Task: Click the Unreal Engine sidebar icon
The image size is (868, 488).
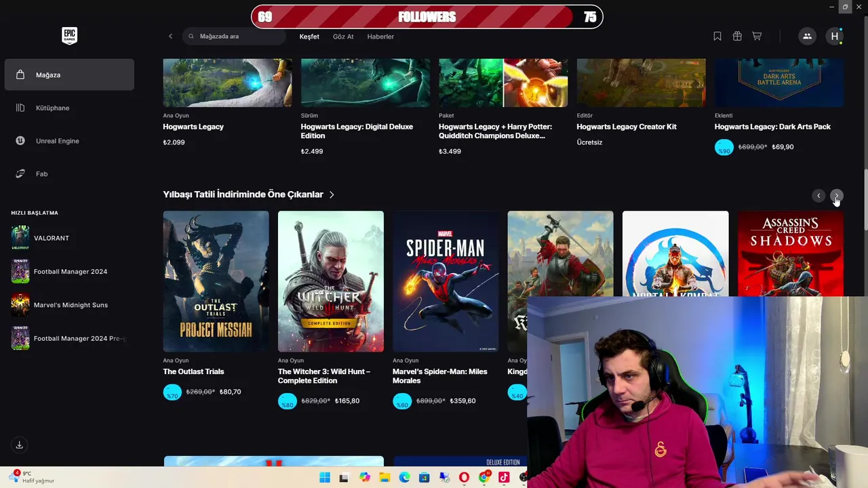Action: pos(20,141)
